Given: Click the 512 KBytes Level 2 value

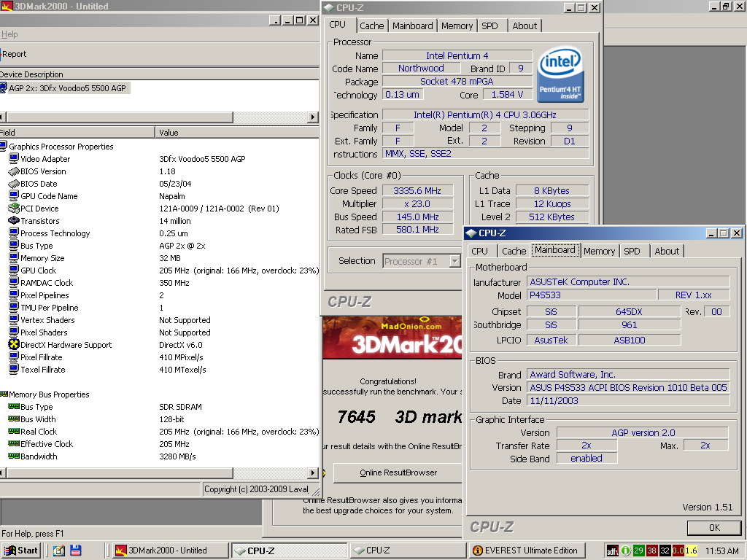Looking at the screenshot, I should point(551,217).
